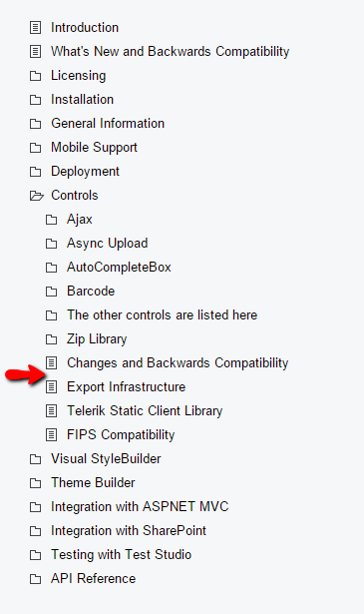Image resolution: width=364 pixels, height=614 pixels.
Task: Open Telerik Static Client Library page
Action: tap(145, 410)
